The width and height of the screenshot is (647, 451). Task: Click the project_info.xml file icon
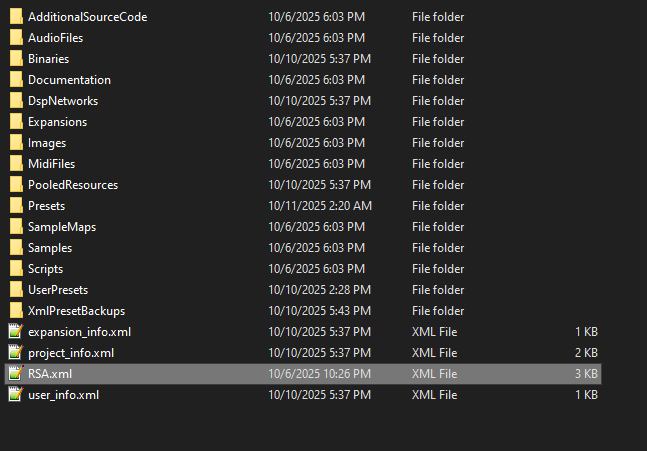click(15, 353)
